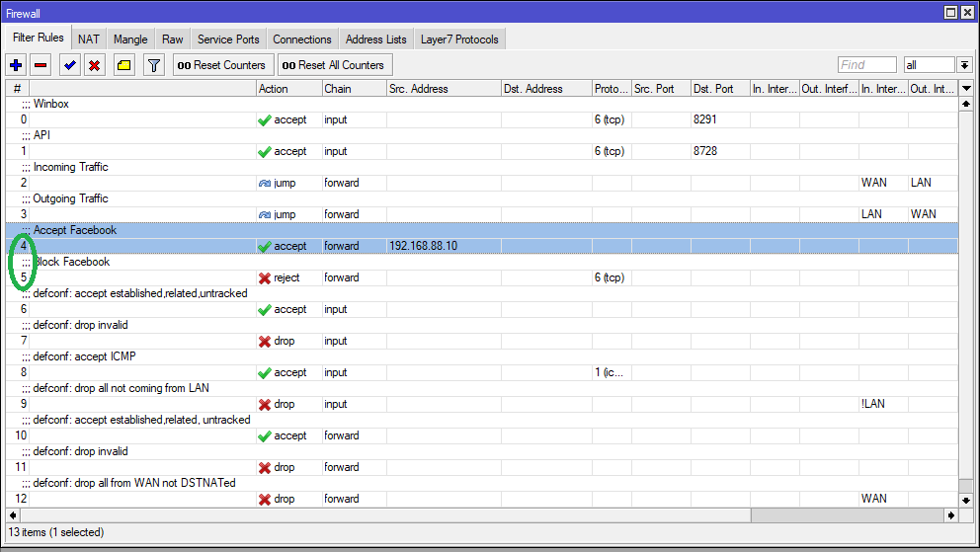980x552 pixels.
Task: Sort by the Src. Address column header
Action: coord(444,89)
